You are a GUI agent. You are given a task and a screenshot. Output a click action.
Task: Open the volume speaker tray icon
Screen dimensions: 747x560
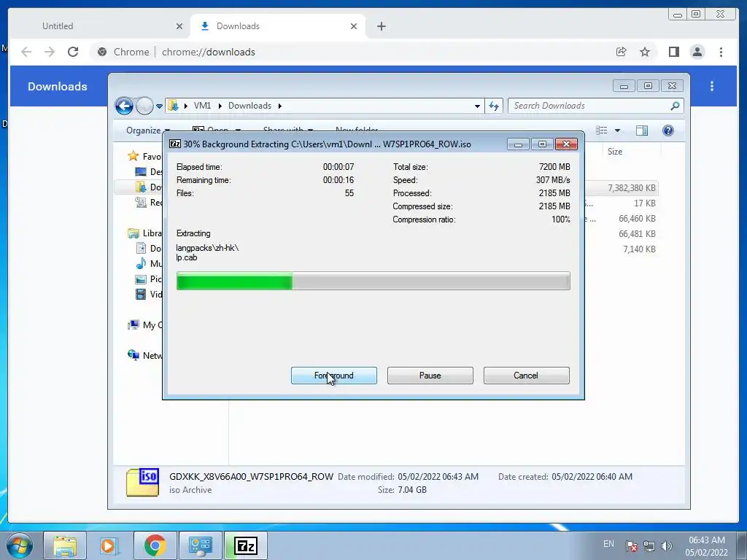pyautogui.click(x=667, y=545)
